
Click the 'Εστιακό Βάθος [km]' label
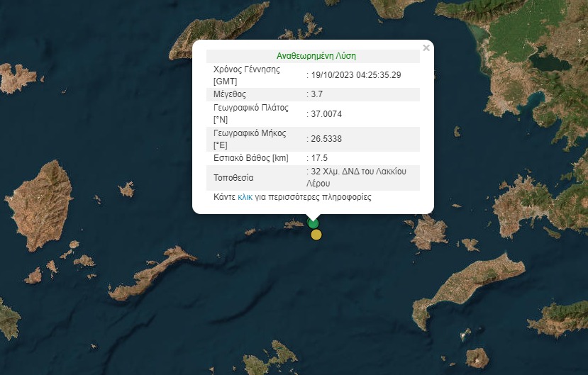(x=250, y=158)
